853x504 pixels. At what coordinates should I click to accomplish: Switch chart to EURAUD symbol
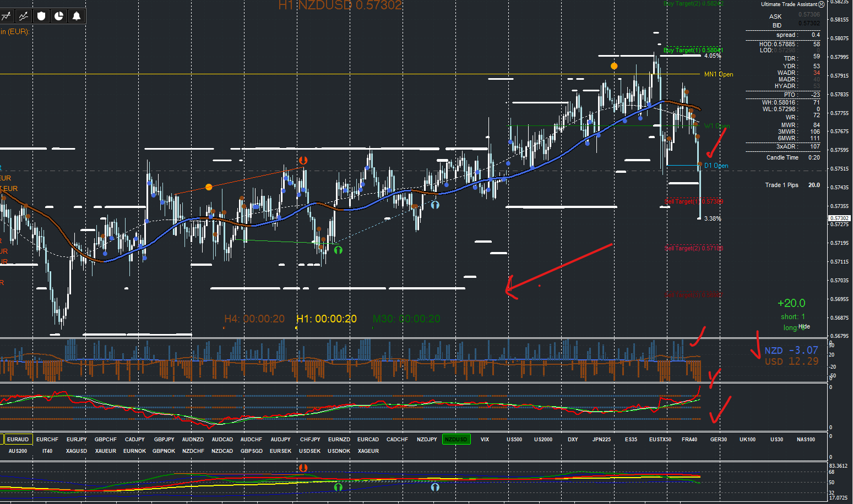coord(18,439)
